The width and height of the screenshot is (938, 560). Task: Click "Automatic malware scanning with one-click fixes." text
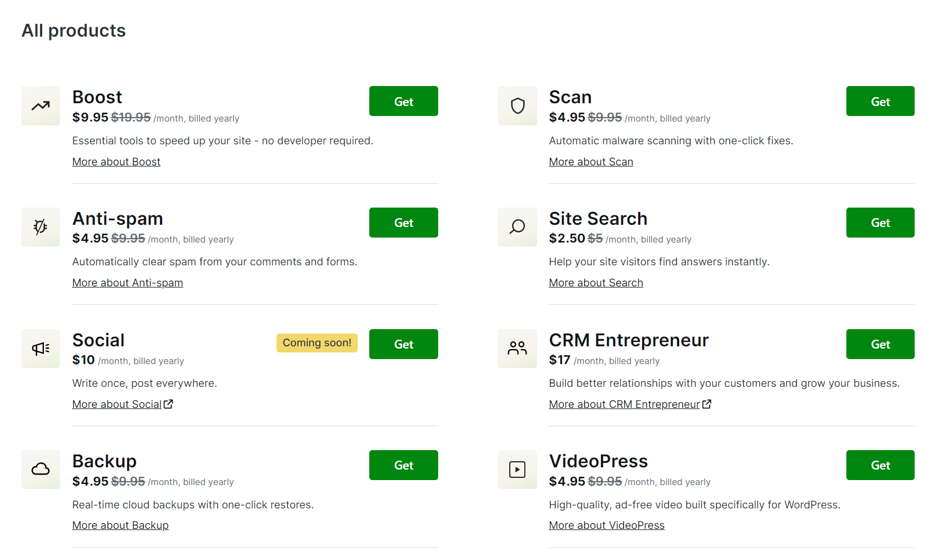point(671,141)
